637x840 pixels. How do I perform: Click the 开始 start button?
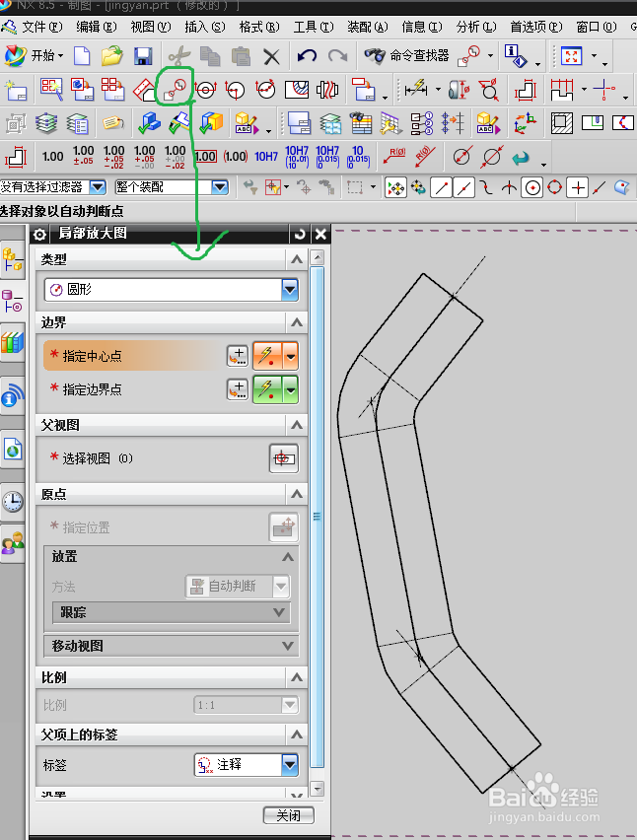[x=34, y=56]
